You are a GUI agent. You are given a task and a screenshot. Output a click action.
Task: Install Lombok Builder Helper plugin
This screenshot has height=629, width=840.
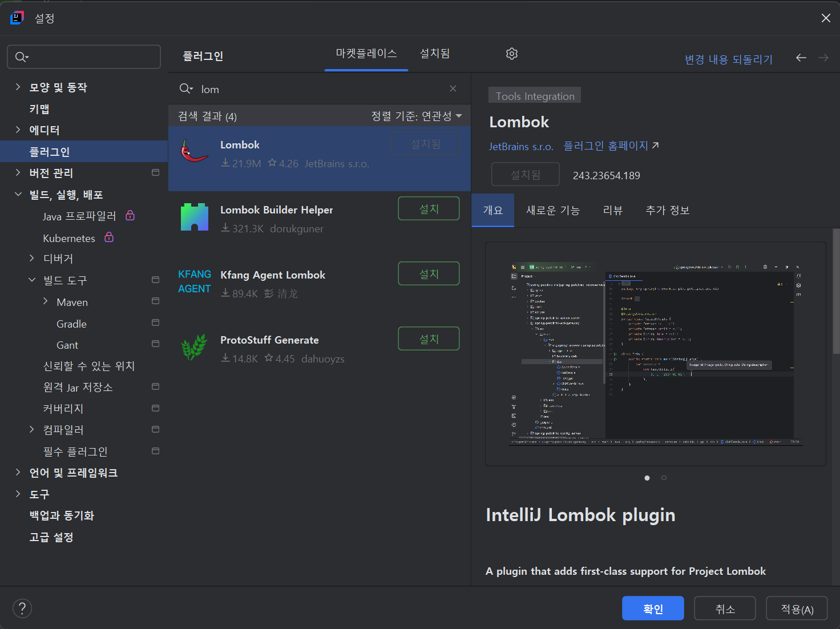(x=429, y=208)
